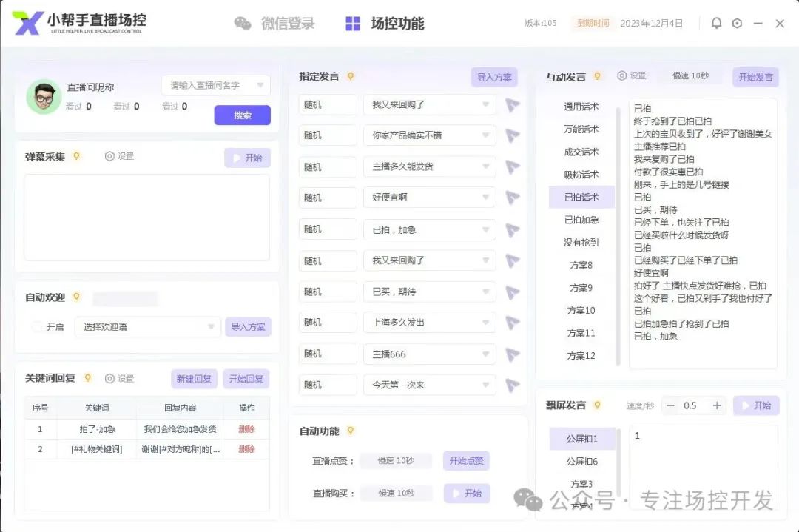Enable the 开启 auto-welcome checkbox
The width and height of the screenshot is (799, 532).
[x=36, y=326]
